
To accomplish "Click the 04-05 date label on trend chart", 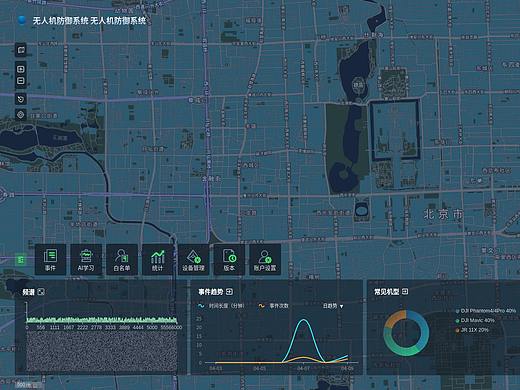I will [259, 368].
